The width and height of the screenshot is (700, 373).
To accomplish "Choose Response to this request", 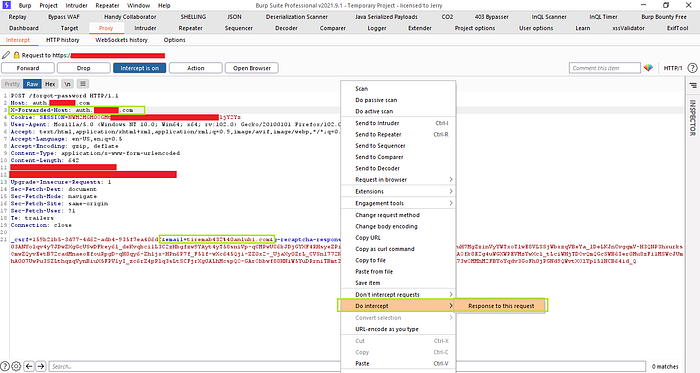I will [501, 306].
